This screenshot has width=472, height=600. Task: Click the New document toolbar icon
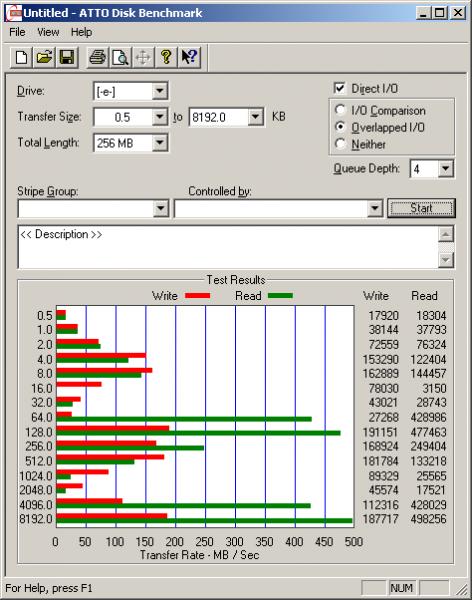click(x=21, y=57)
